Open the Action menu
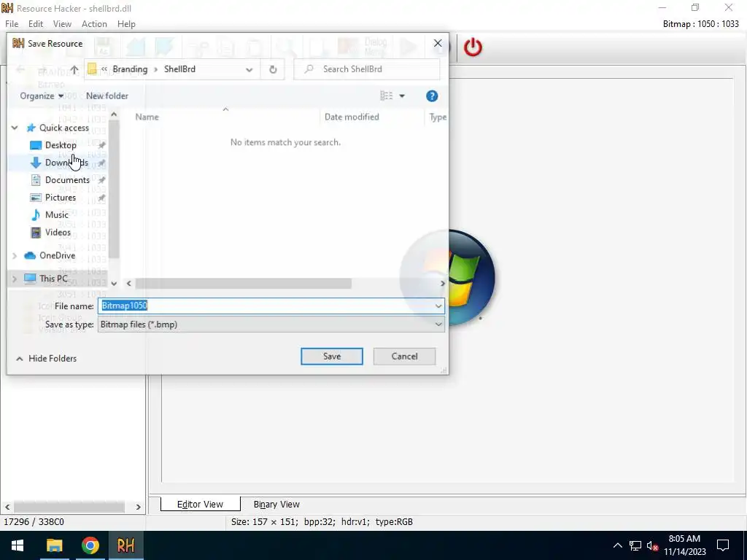Screen dimensions: 747x560 [94, 24]
